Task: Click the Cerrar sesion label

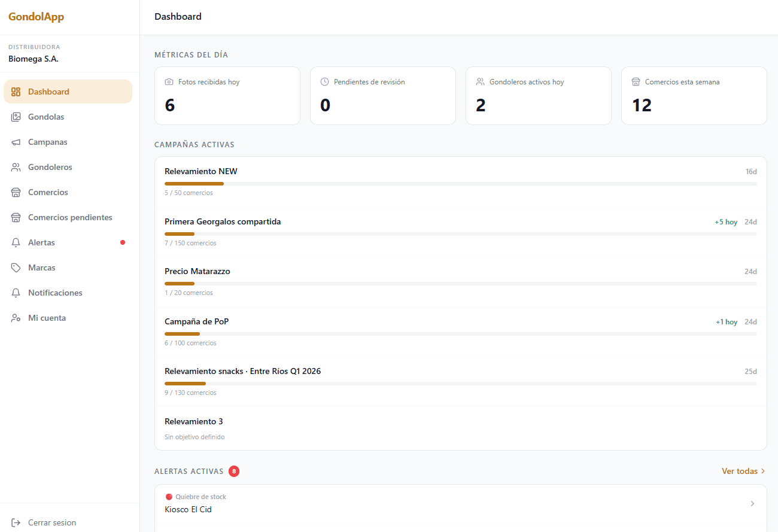Action: (52, 522)
